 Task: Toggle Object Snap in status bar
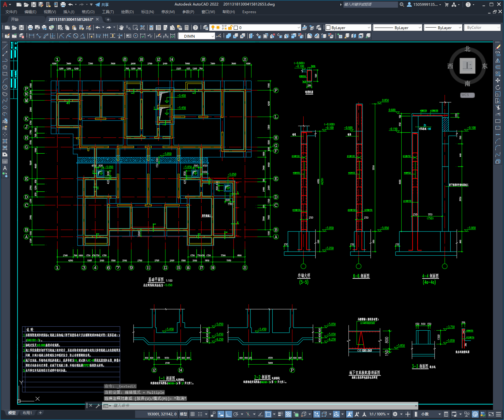click(268, 414)
